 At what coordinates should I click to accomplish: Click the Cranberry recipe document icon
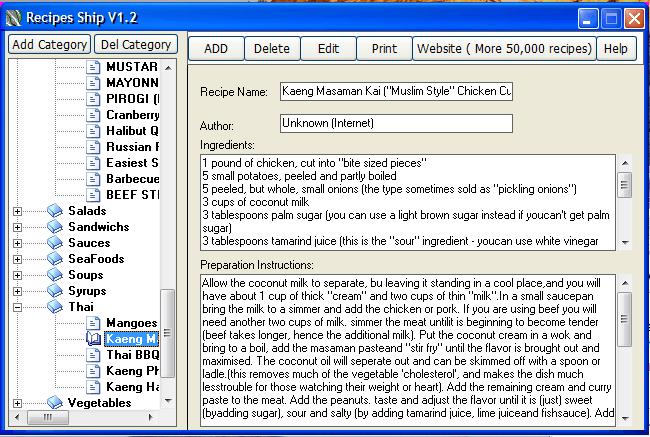pos(94,115)
